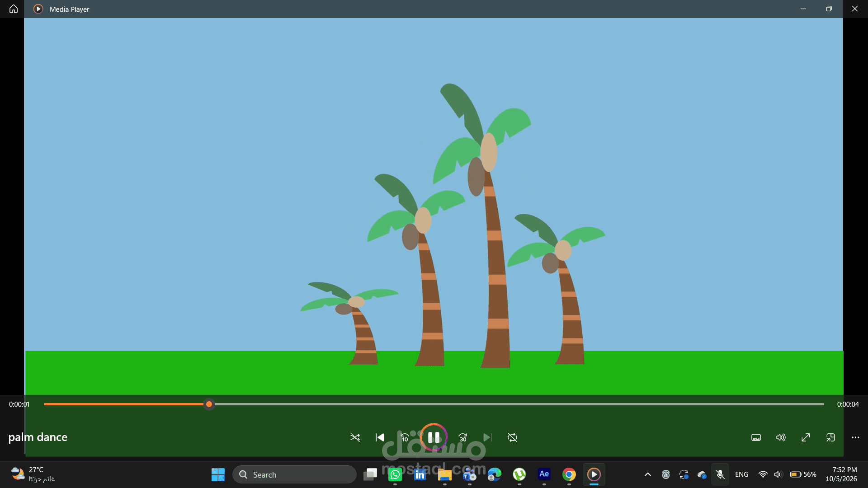The height and width of the screenshot is (488, 868).
Task: Open Microsoft Edge from taskbar
Action: pos(495,474)
